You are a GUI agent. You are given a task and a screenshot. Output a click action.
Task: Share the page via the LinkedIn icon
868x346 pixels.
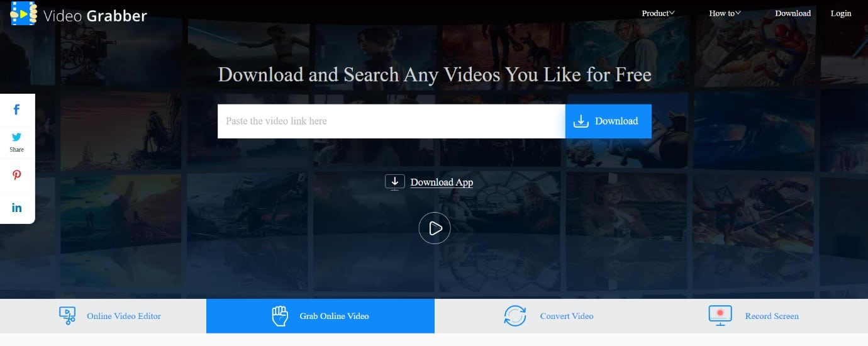[x=17, y=208]
